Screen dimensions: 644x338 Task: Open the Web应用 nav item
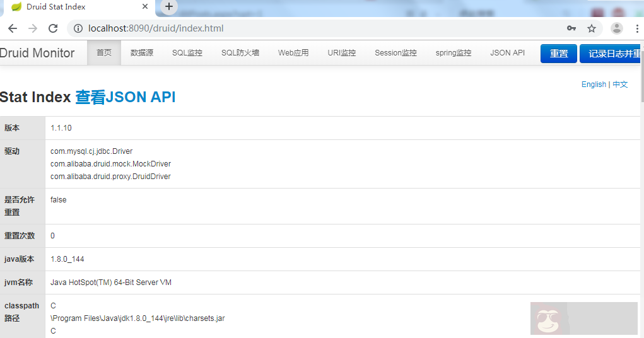(293, 52)
